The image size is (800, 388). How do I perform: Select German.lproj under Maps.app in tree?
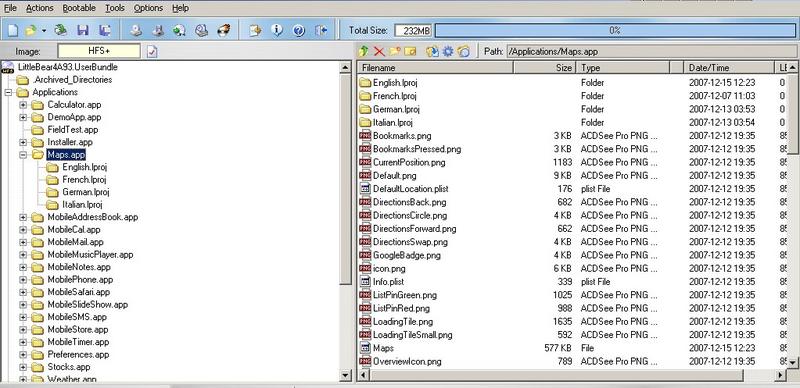tap(86, 192)
